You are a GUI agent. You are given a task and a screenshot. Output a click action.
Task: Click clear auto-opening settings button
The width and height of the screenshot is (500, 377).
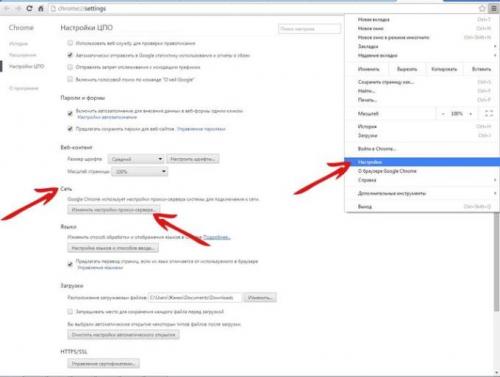tap(123, 334)
